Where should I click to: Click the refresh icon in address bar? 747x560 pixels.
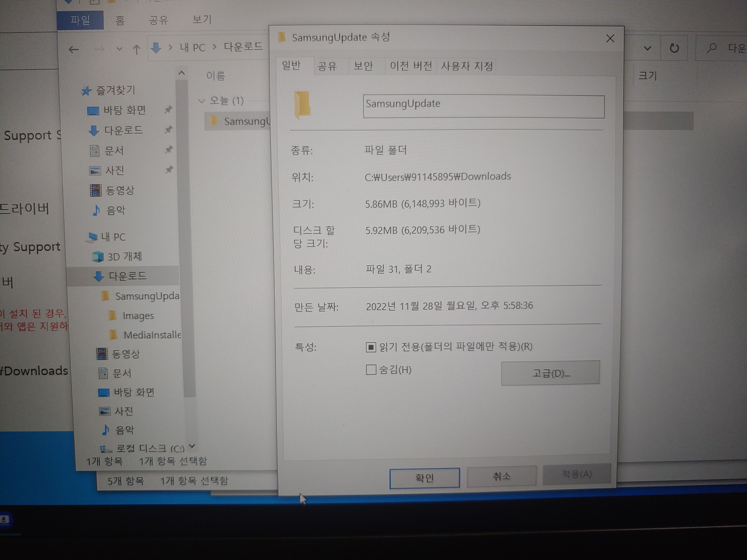(x=674, y=48)
